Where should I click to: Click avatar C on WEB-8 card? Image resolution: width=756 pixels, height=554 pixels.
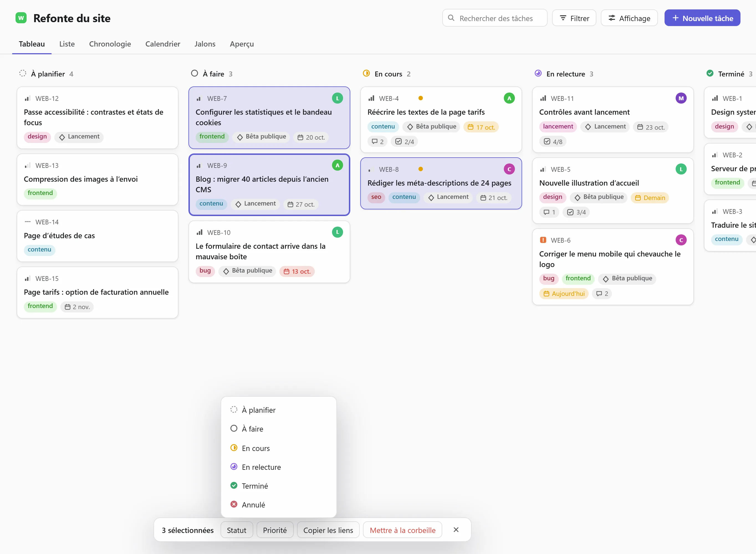(x=509, y=169)
